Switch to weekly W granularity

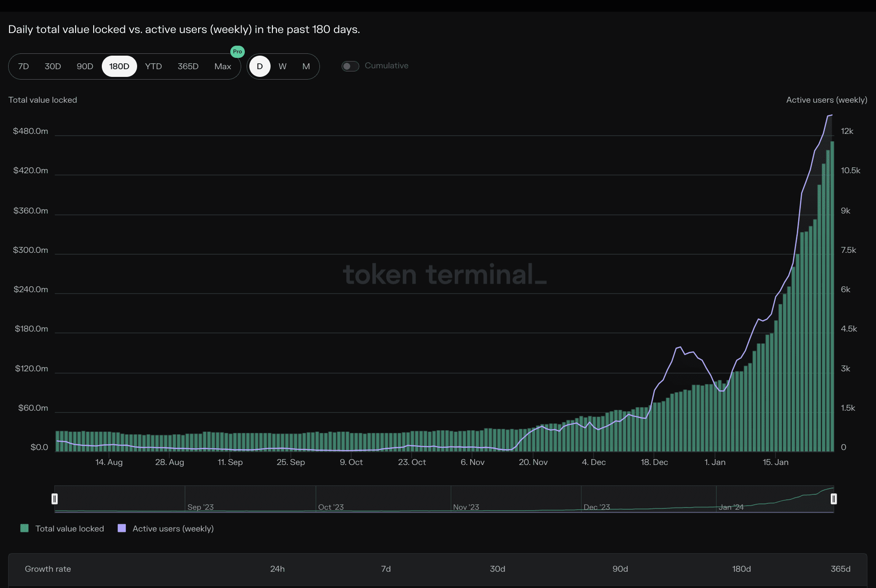coord(282,66)
